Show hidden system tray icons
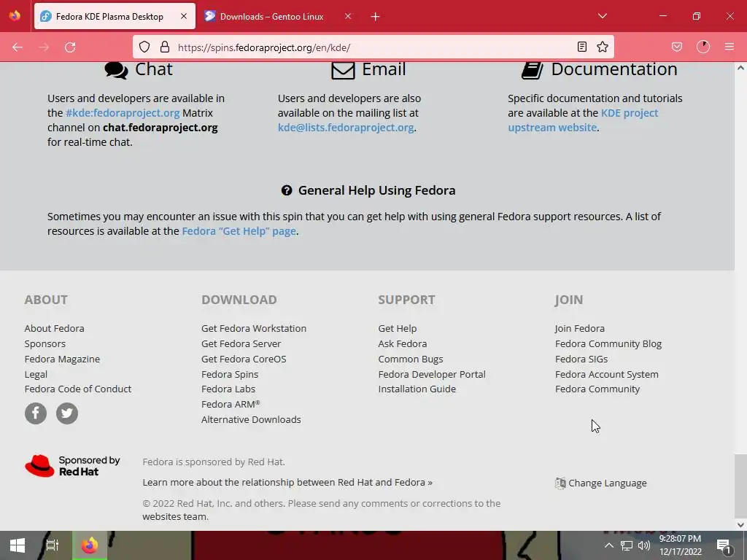This screenshot has width=747, height=560. (609, 545)
